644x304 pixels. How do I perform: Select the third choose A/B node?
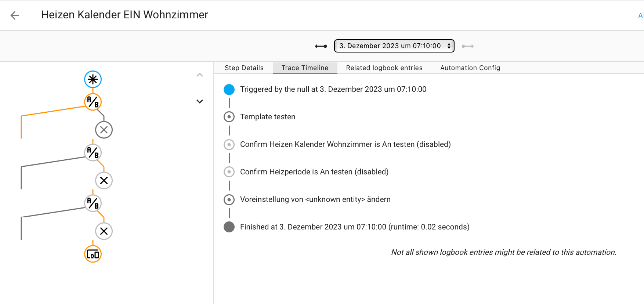tap(93, 203)
